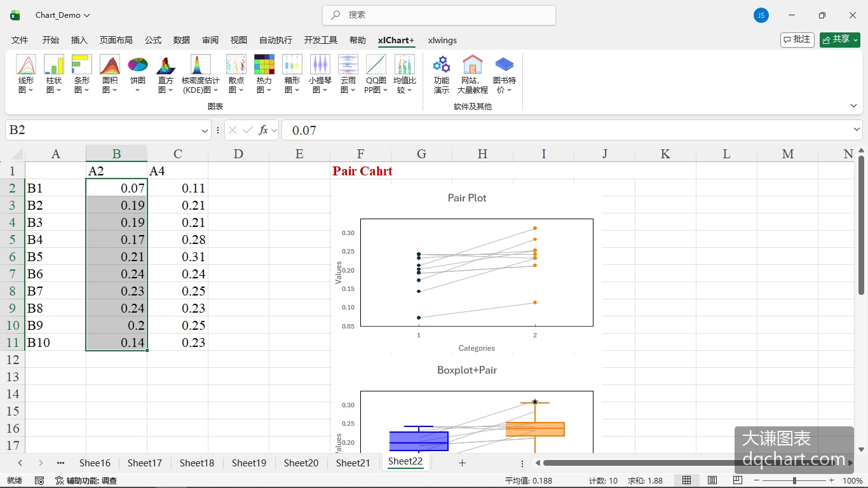Screen dimensions: 868x488
Task: Open the 饼图 pie chart gallery
Action: click(138, 74)
